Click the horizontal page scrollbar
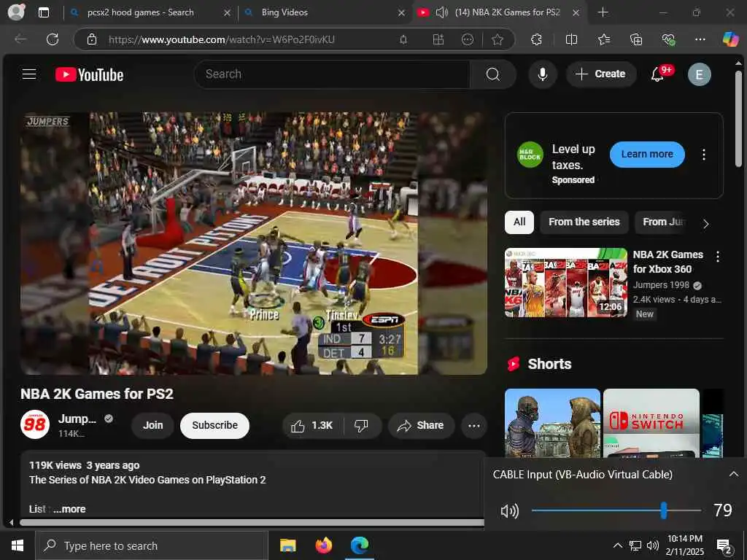This screenshot has width=747, height=560. tap(252, 522)
